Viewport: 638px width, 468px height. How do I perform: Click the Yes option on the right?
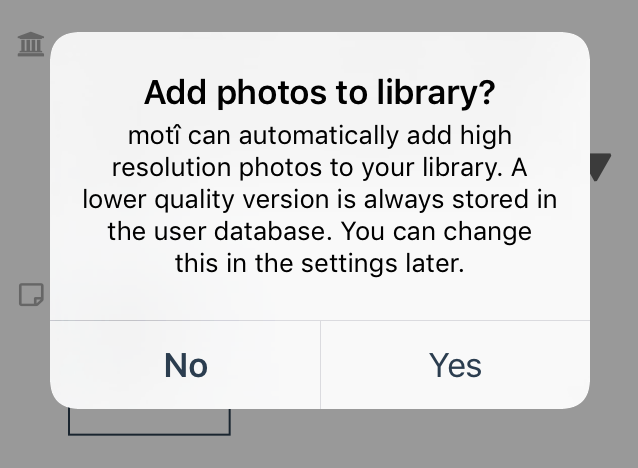[x=455, y=365]
